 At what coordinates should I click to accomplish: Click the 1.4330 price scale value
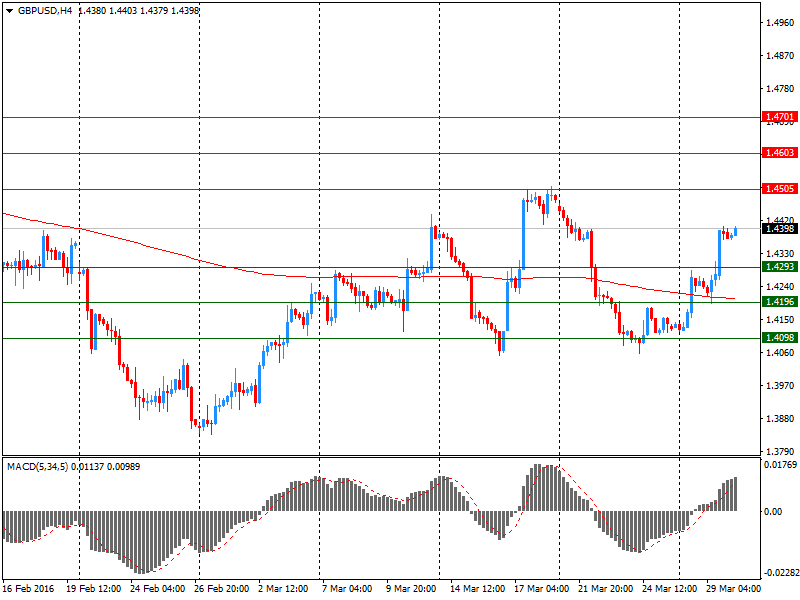[x=780, y=254]
